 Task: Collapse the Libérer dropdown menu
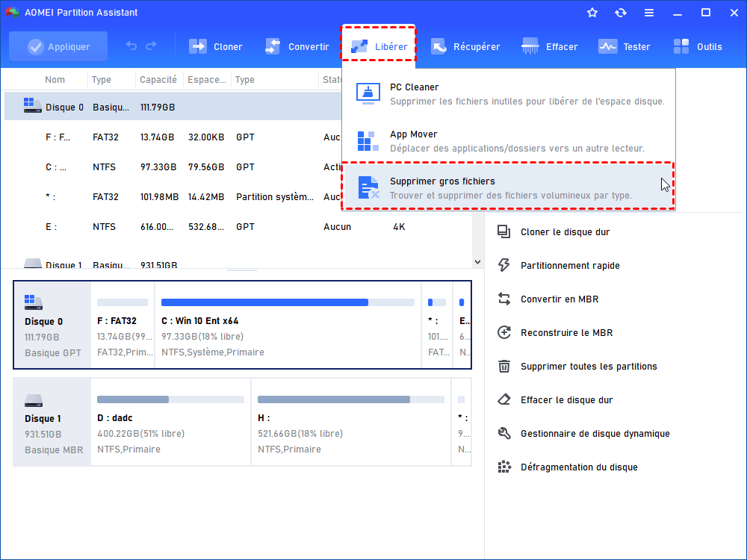point(379,46)
